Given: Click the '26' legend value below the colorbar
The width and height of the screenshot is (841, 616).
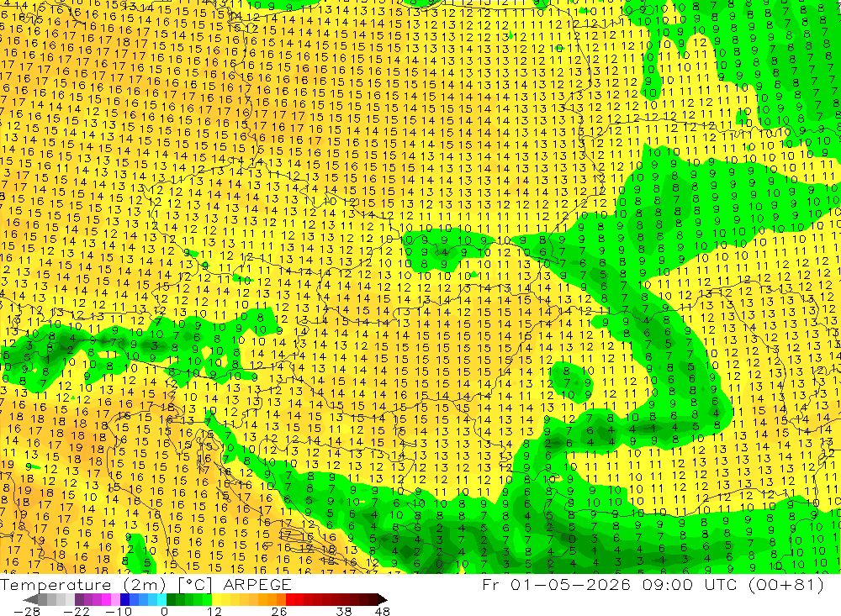Looking at the screenshot, I should click(279, 612).
